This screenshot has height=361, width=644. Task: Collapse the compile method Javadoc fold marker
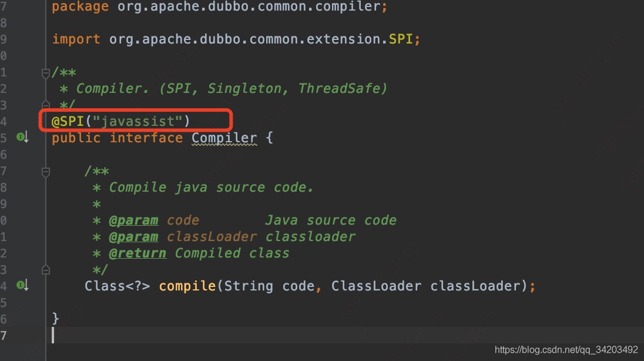click(46, 172)
